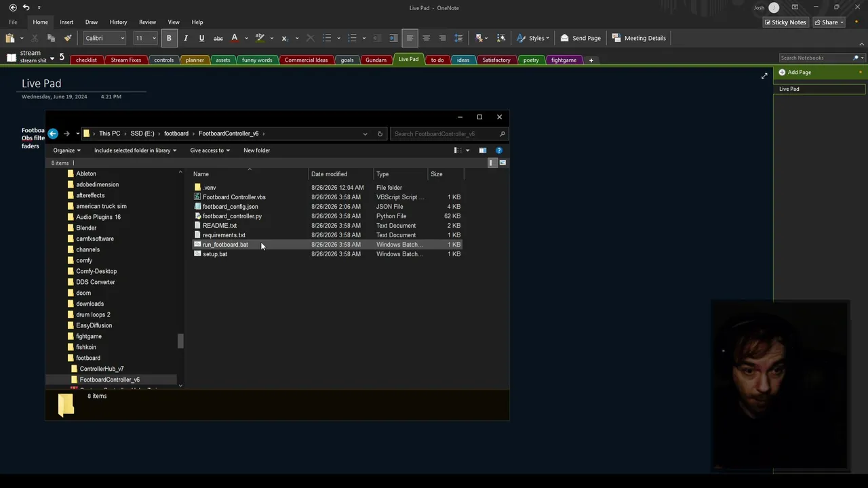Increase the paragraph indent

coord(393,38)
